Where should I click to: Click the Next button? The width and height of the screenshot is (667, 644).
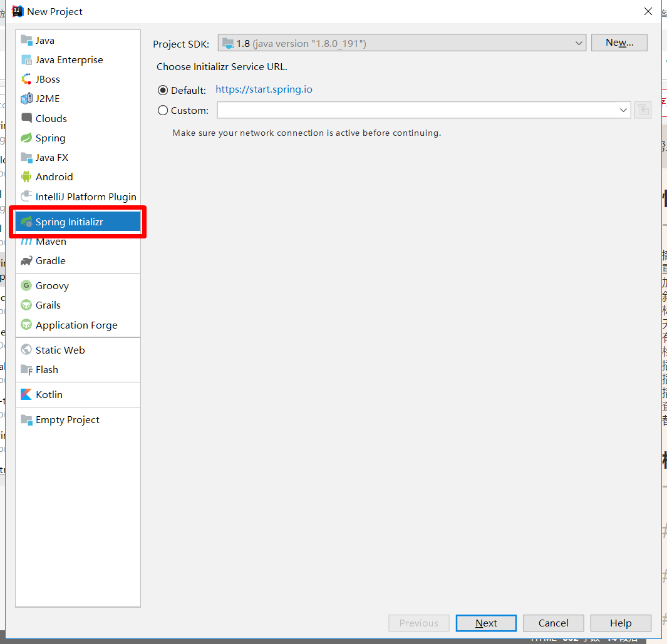[486, 623]
